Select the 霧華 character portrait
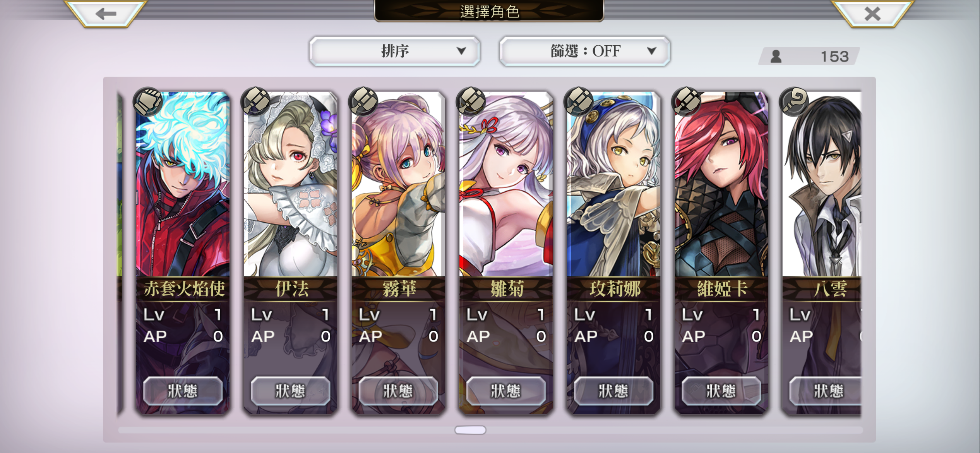The image size is (980, 453). pos(398,184)
